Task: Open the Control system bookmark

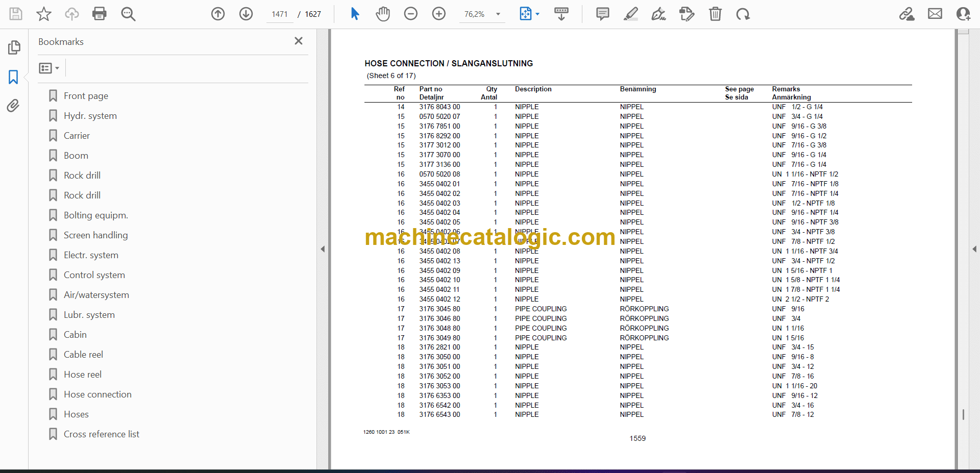Action: click(x=94, y=275)
